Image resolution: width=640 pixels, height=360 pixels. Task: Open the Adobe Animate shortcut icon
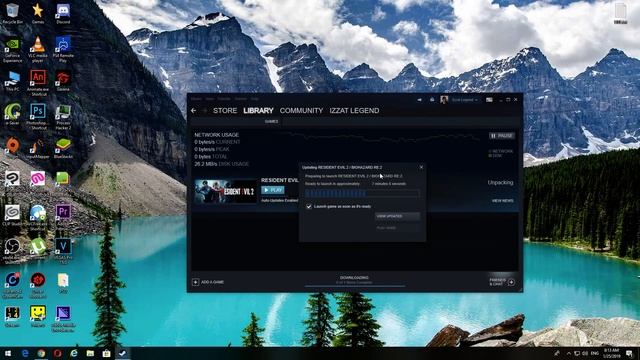tap(38, 82)
